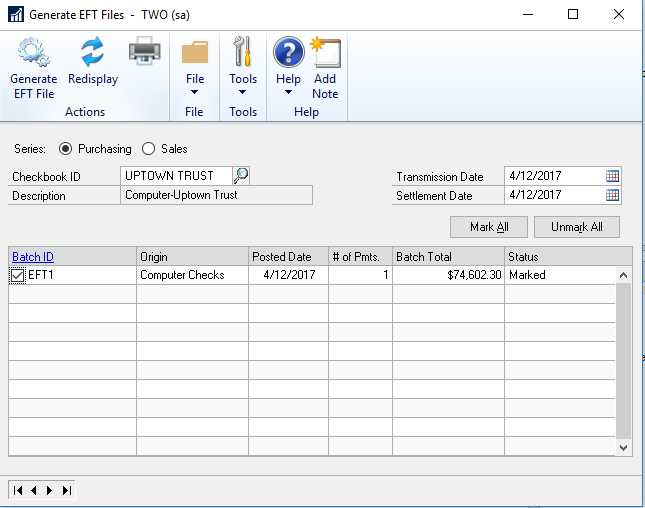Click the Mark All button
Screen dimensions: 645x508
489,227
